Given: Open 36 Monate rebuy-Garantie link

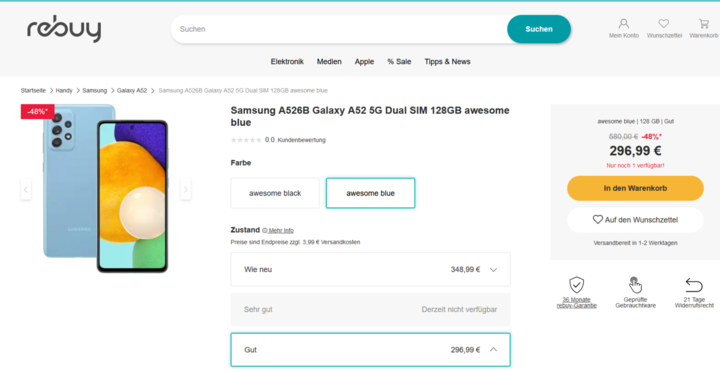Looking at the screenshot, I should coord(576,303).
